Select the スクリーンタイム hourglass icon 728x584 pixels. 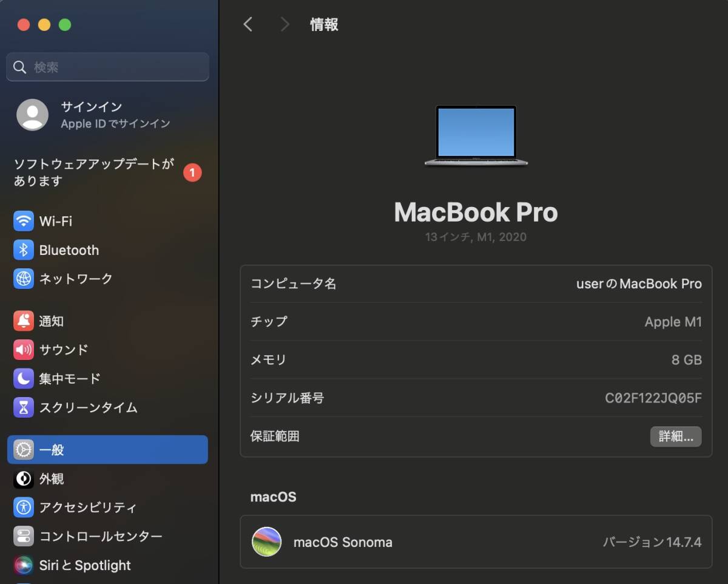tap(24, 407)
